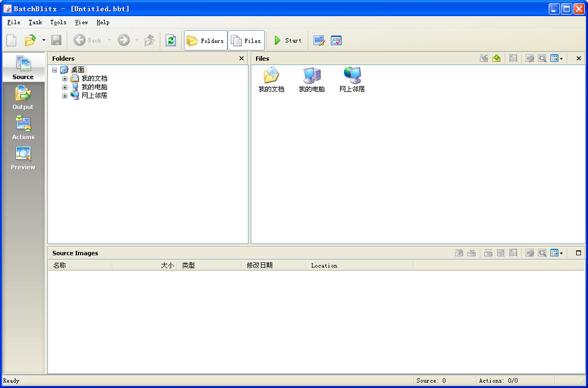Open the Back history dropdown arrow
Viewport: 588px width, 388px height.
coord(110,40)
